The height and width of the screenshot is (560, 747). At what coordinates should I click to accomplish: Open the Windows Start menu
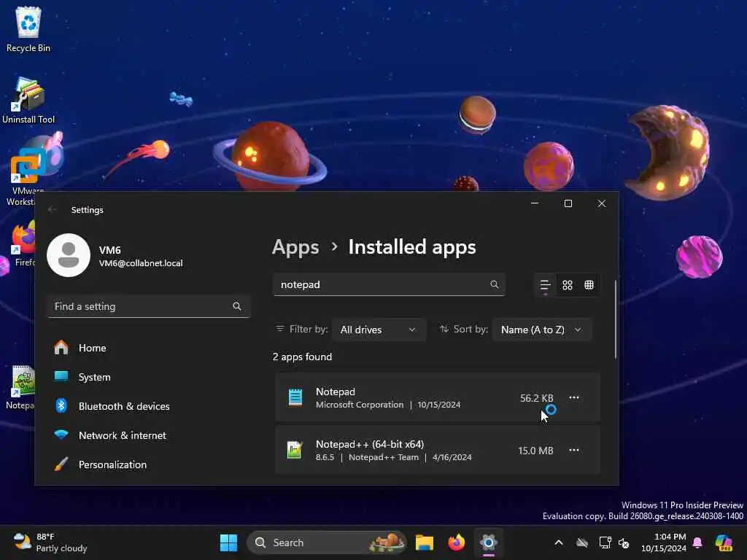(228, 542)
